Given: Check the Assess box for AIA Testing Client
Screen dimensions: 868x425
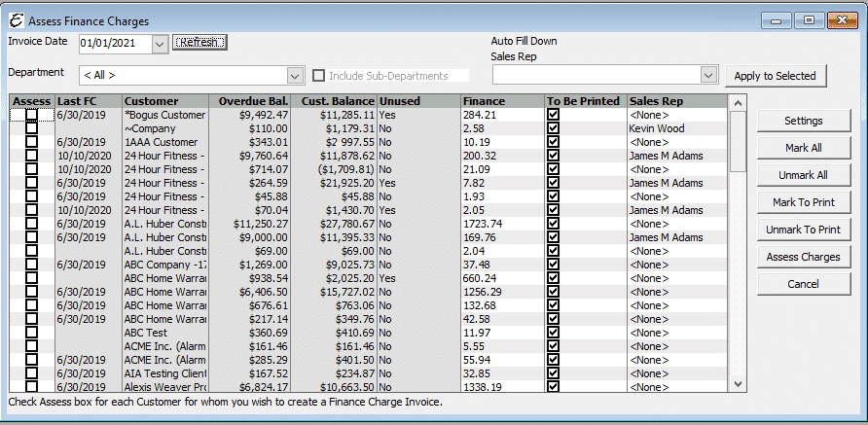Looking at the screenshot, I should [x=31, y=373].
